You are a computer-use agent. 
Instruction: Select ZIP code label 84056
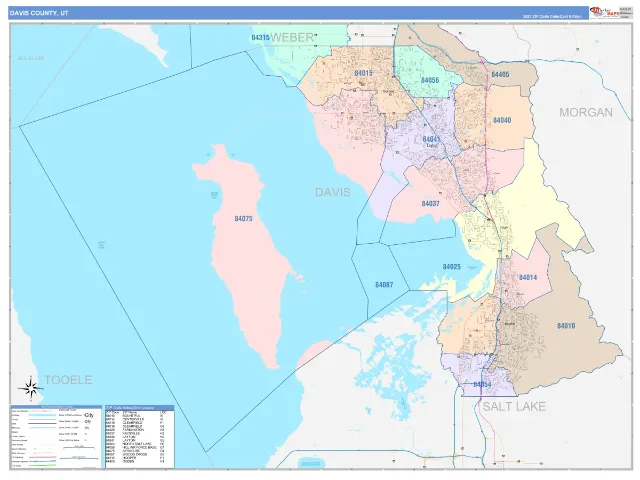pos(430,80)
